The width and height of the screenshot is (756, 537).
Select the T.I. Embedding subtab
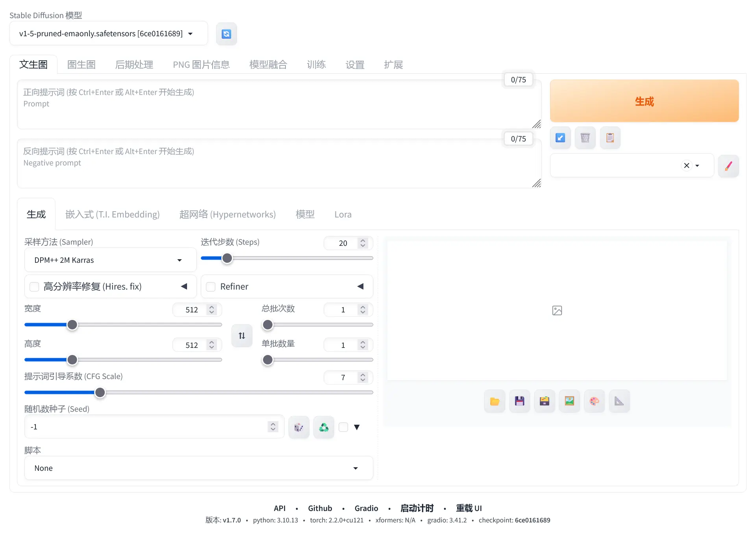(113, 214)
